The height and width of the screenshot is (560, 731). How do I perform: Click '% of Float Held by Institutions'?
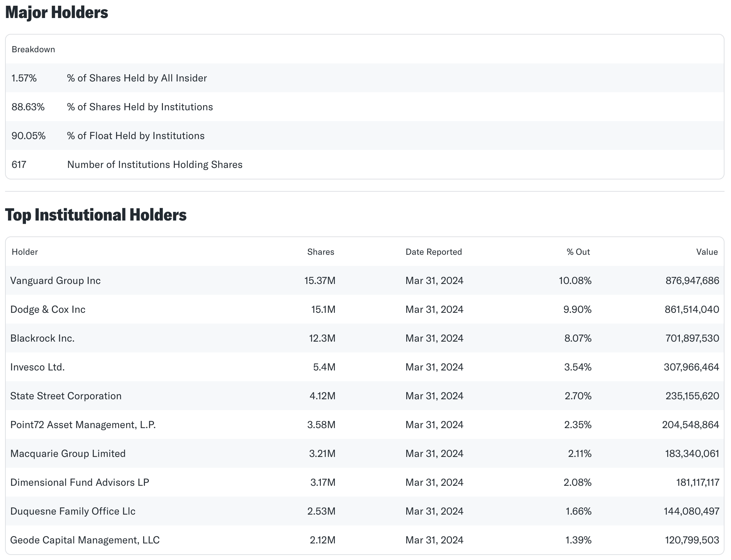136,136
